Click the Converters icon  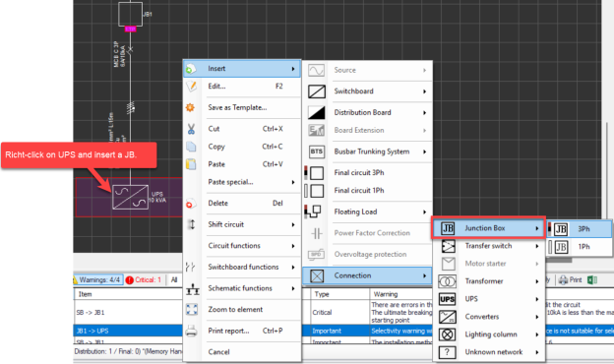[x=447, y=317]
